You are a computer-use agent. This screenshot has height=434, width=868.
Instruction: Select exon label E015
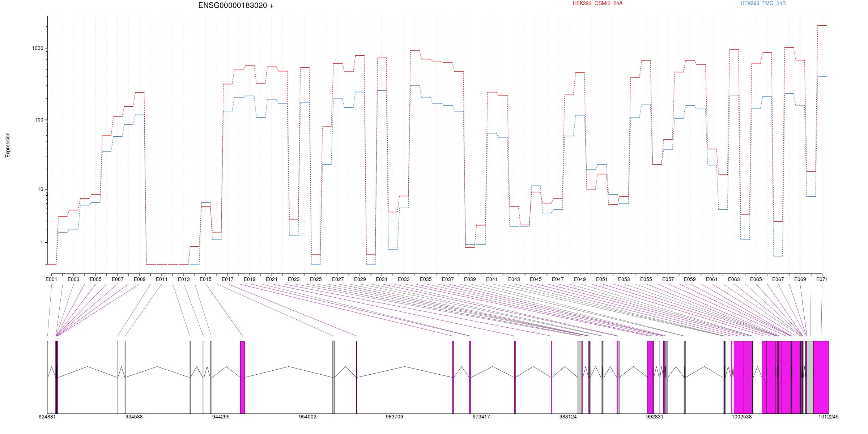click(205, 279)
